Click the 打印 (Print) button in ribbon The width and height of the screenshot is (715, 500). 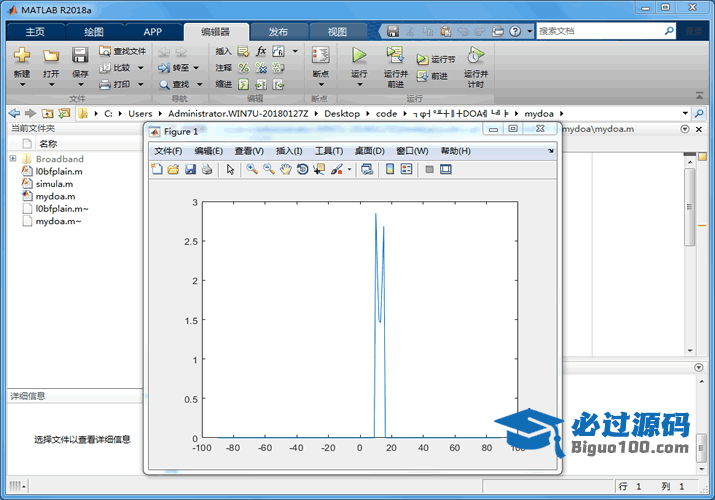(x=116, y=84)
